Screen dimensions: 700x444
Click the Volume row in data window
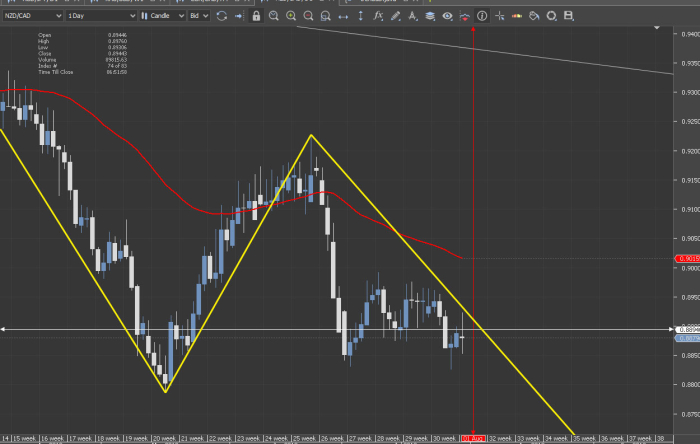82,60
